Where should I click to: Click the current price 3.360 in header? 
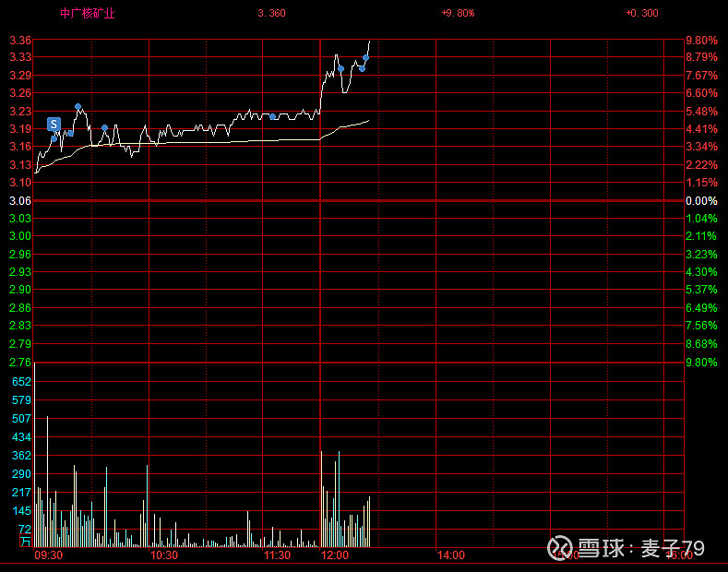(x=271, y=13)
